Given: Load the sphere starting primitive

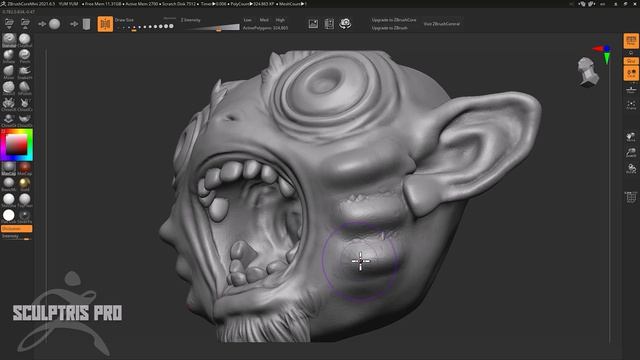Looking at the screenshot, I should tap(54, 24).
